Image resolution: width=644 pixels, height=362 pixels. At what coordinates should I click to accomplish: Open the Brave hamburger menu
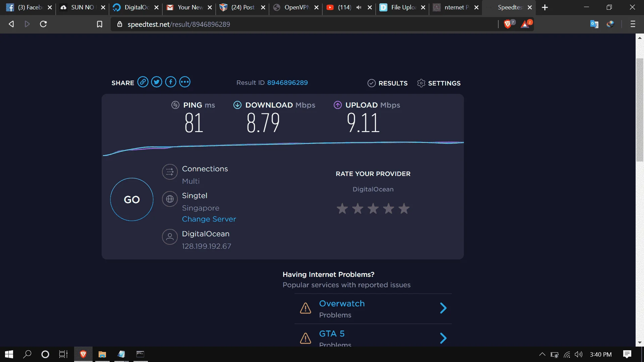click(633, 24)
